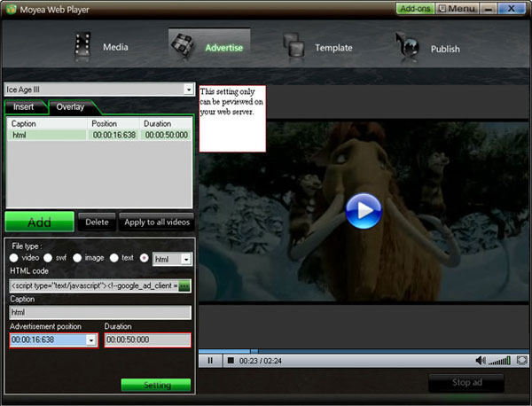Screen dimensions: 532x406
Task: Click Duration value 00:00:50:000 in list
Action: pyautogui.click(x=167, y=135)
